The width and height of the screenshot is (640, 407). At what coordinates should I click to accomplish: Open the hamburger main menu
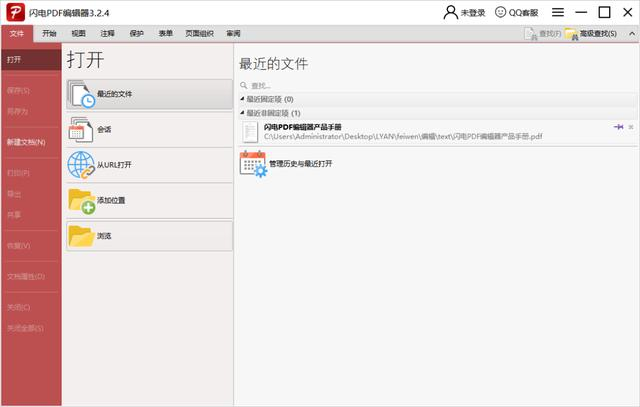[558, 13]
